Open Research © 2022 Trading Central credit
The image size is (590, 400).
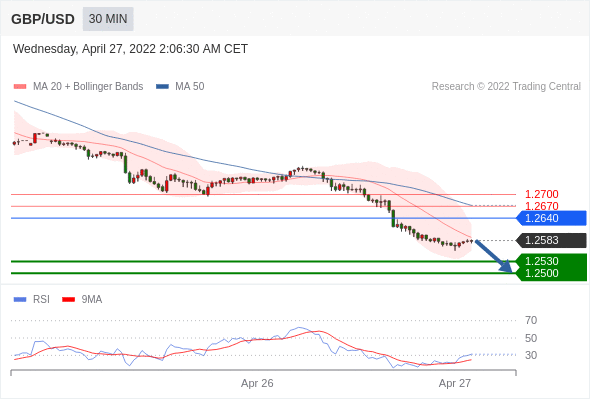coord(506,87)
